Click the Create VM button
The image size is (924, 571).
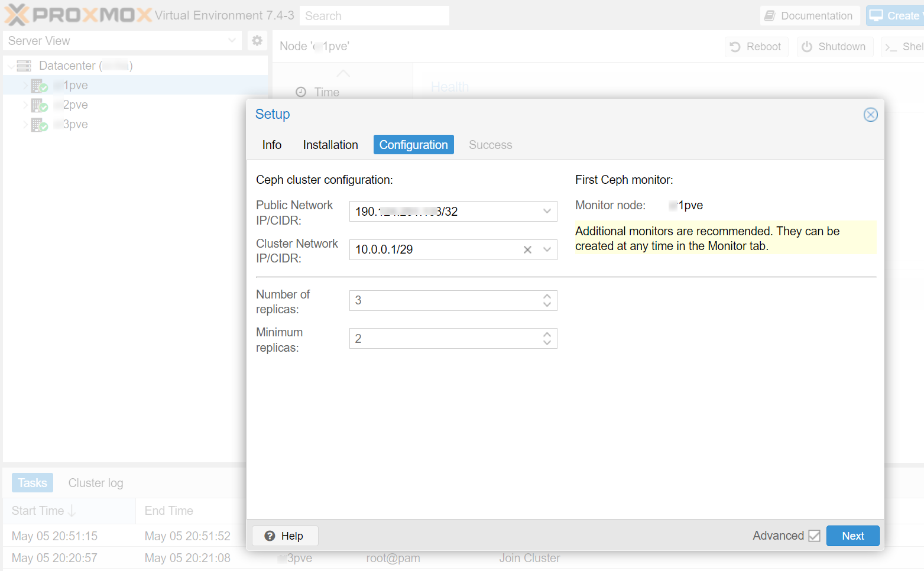click(x=895, y=16)
